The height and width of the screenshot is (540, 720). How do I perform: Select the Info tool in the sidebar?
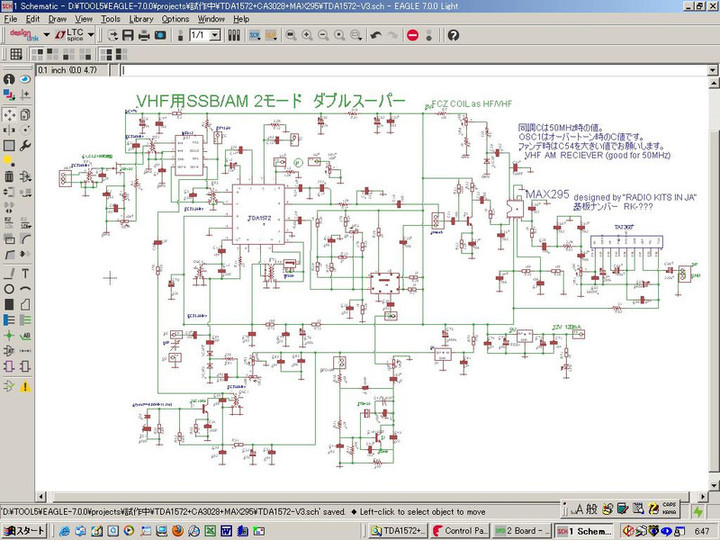click(x=9, y=80)
